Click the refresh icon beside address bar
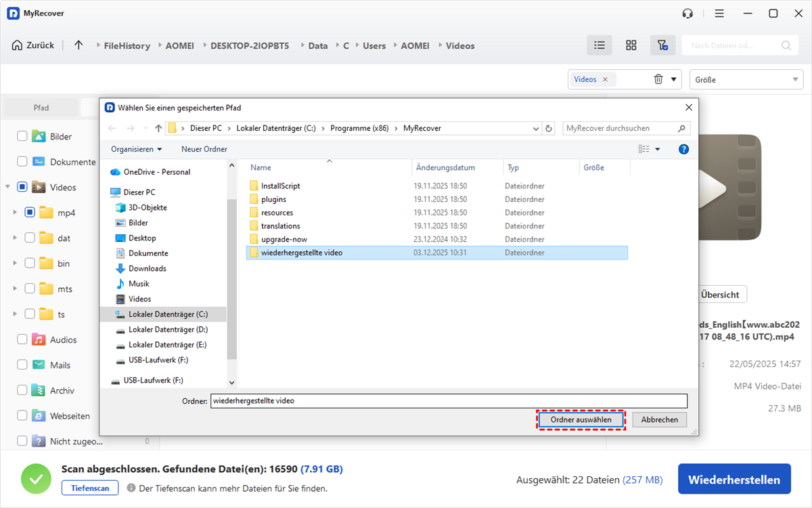 coord(549,128)
